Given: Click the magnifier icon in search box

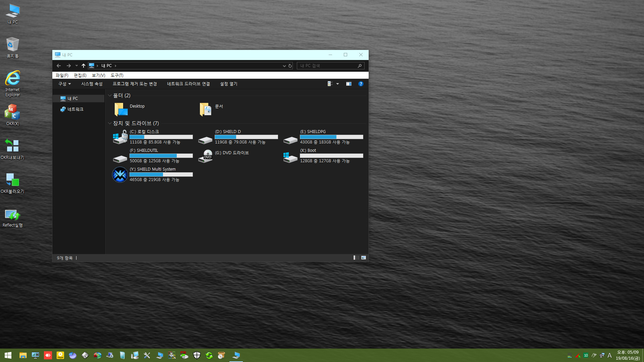Looking at the screenshot, I should (x=360, y=66).
